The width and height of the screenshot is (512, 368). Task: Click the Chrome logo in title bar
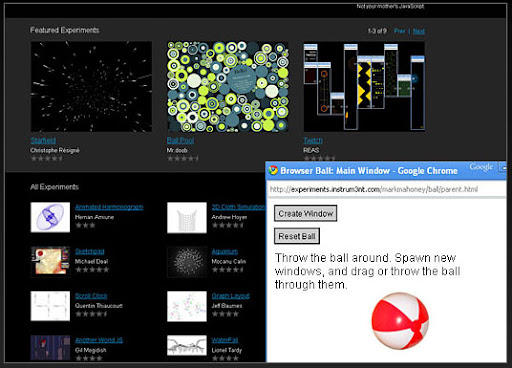click(273, 170)
